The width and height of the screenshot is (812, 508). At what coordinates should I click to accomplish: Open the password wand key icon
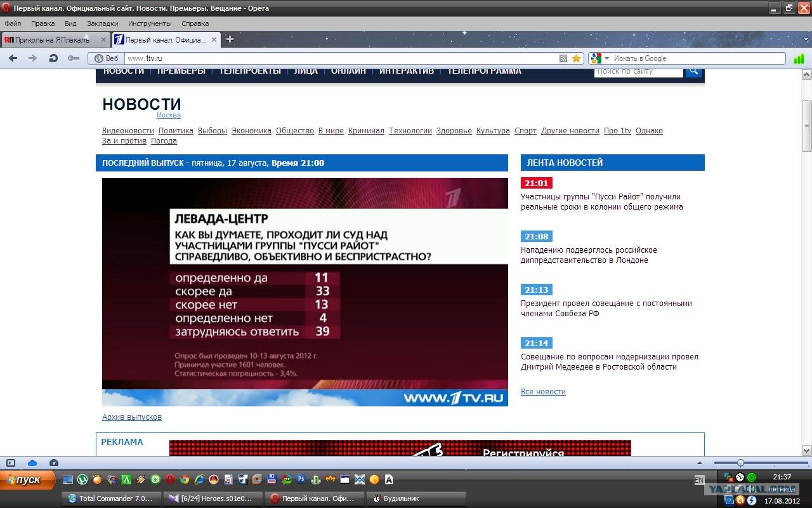74,58
